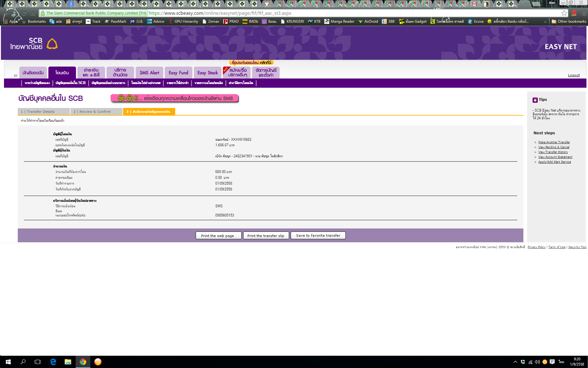Click the Logout link

coord(574,75)
